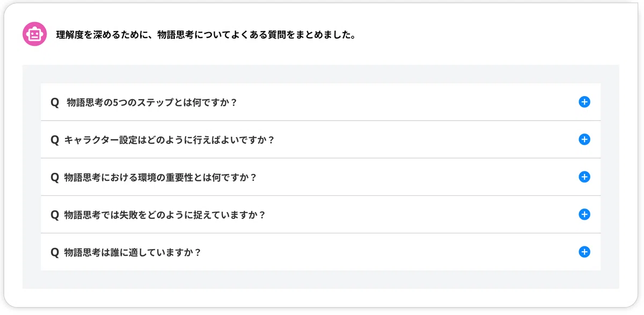
Task: Click the Q mark before 失敗 question
Action: click(55, 215)
